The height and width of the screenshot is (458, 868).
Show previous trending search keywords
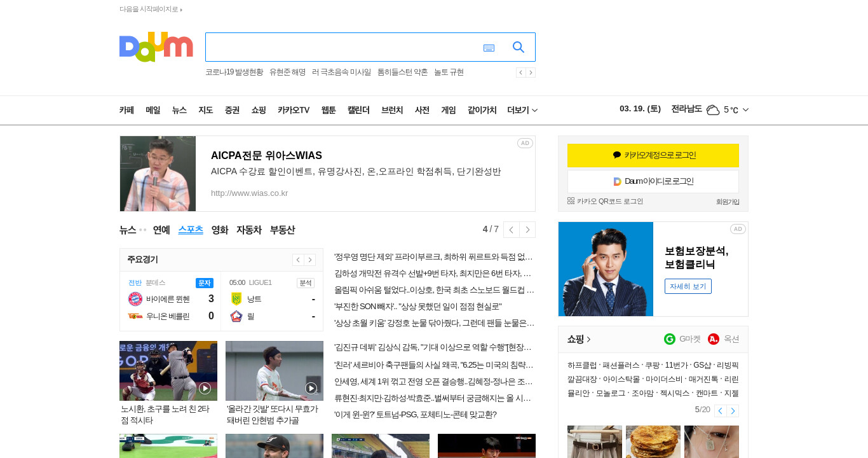pos(520,73)
